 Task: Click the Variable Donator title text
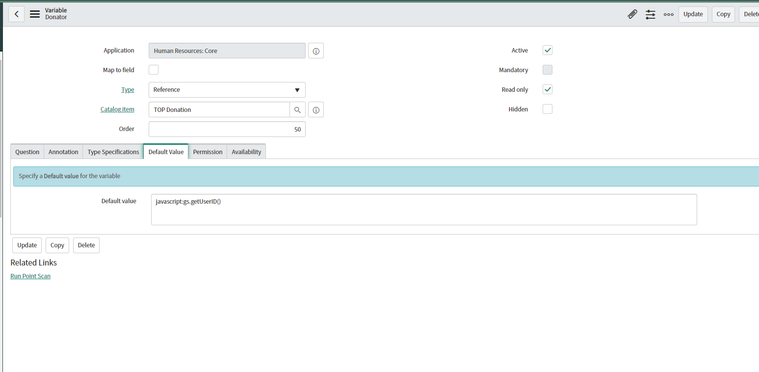(x=56, y=14)
